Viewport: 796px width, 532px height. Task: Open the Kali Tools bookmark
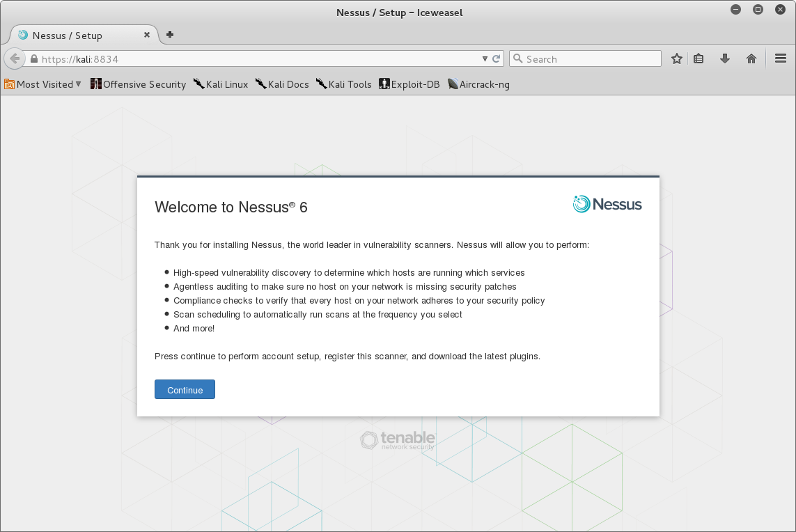pos(344,84)
